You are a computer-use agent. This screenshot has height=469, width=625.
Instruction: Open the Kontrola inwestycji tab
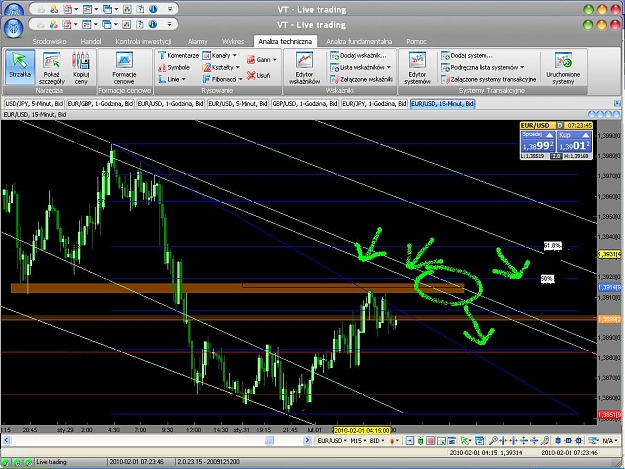[143, 41]
